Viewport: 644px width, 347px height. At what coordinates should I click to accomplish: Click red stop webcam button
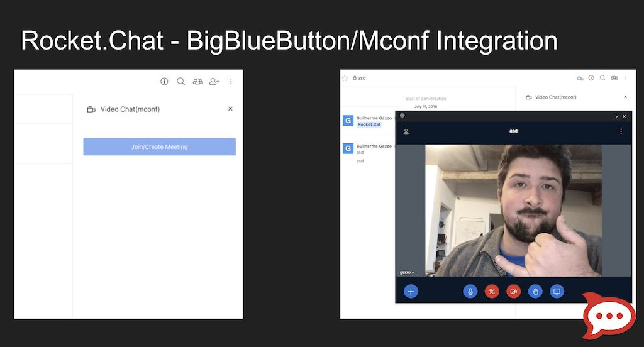point(513,292)
